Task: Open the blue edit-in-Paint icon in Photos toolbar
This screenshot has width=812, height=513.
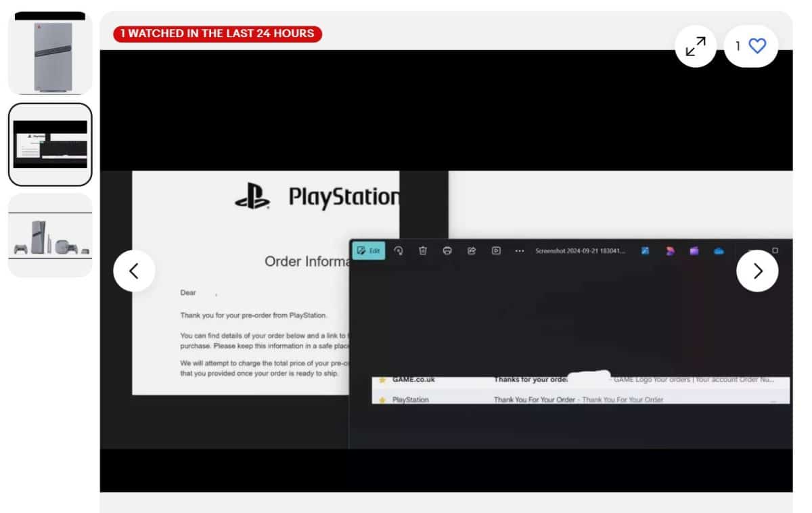Action: 646,250
